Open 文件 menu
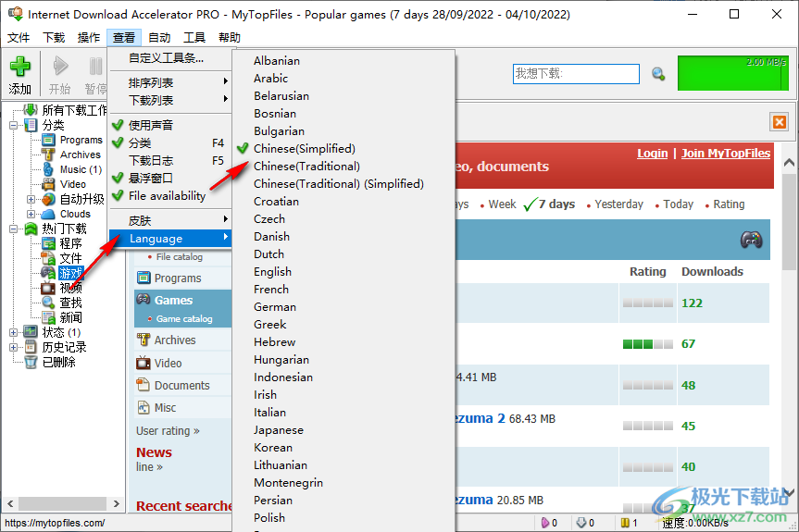This screenshot has width=799, height=532. tap(19, 38)
